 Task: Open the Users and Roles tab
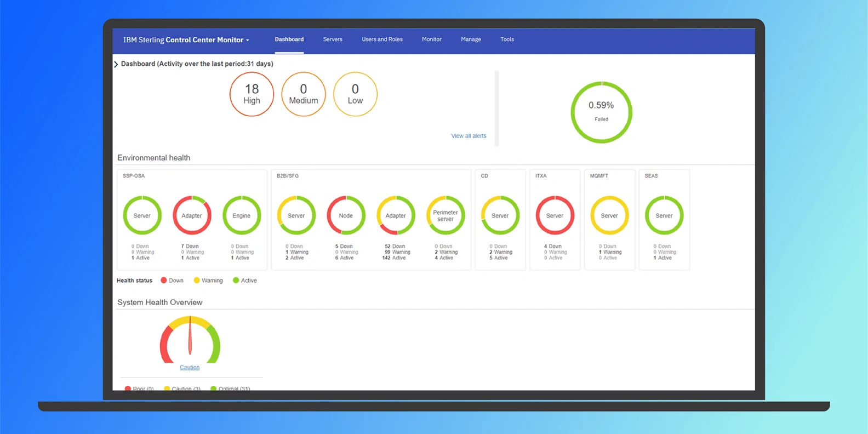pos(382,39)
